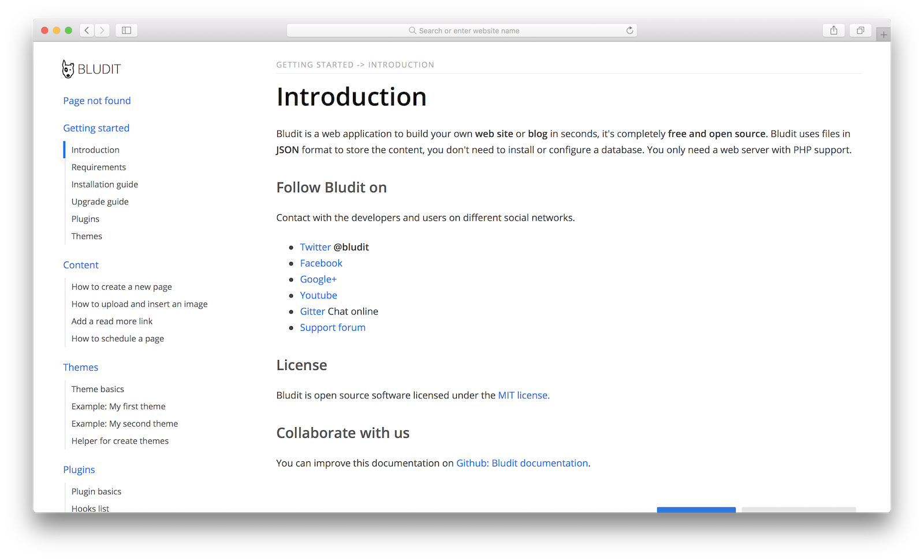The image size is (924, 560).
Task: Open How to upload and insert an image
Action: tap(139, 304)
